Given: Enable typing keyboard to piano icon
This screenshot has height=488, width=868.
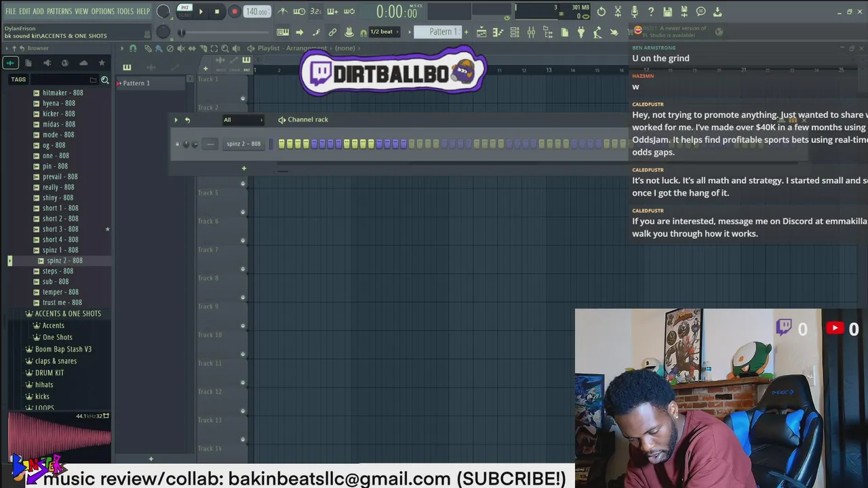Looking at the screenshot, I should pyautogui.click(x=283, y=32).
